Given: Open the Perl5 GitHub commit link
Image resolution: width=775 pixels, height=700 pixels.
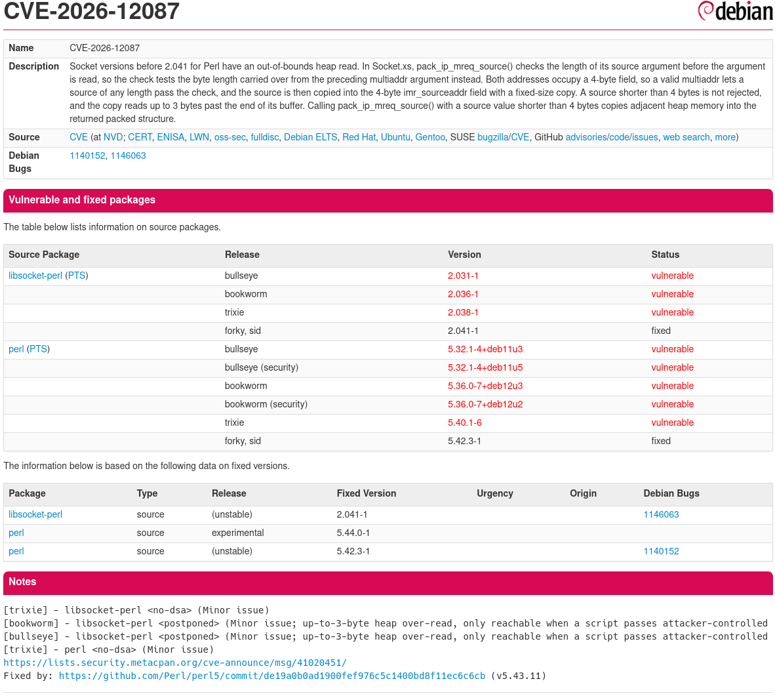Looking at the screenshot, I should tap(272, 676).
